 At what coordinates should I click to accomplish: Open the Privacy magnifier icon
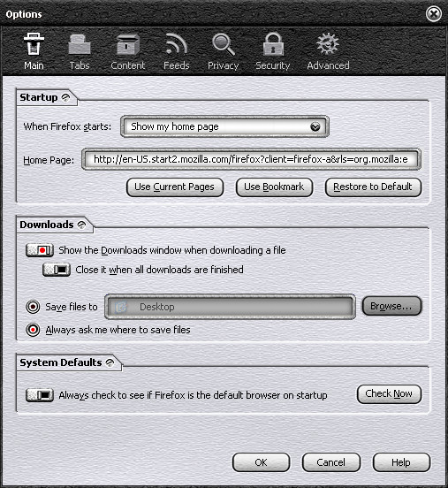pos(223,44)
